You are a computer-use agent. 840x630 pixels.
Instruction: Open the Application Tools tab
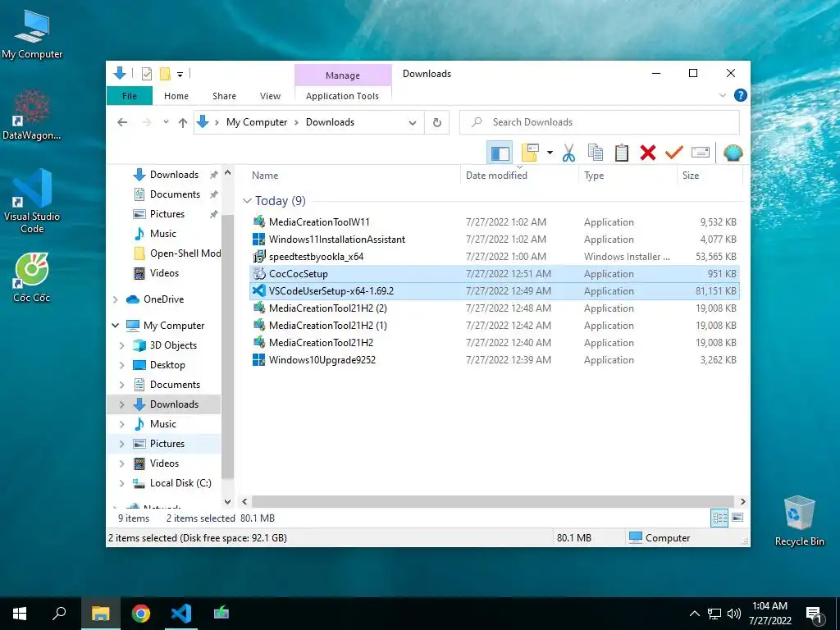[342, 96]
